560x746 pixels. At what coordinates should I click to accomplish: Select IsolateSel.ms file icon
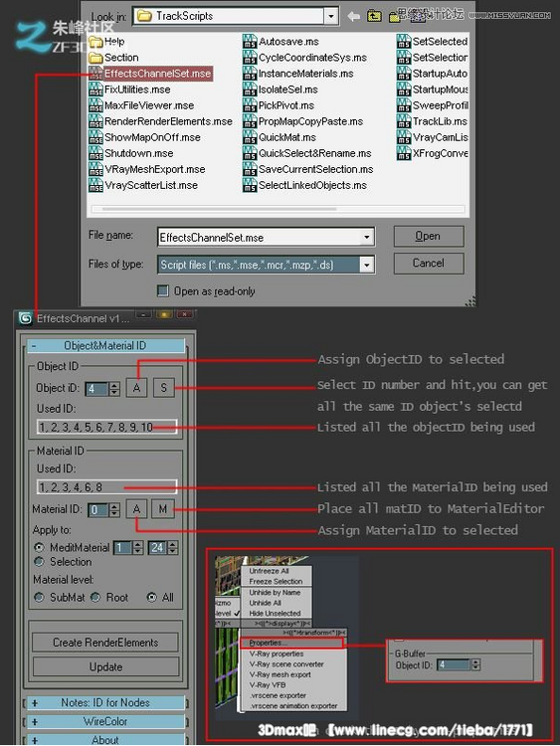click(x=250, y=90)
